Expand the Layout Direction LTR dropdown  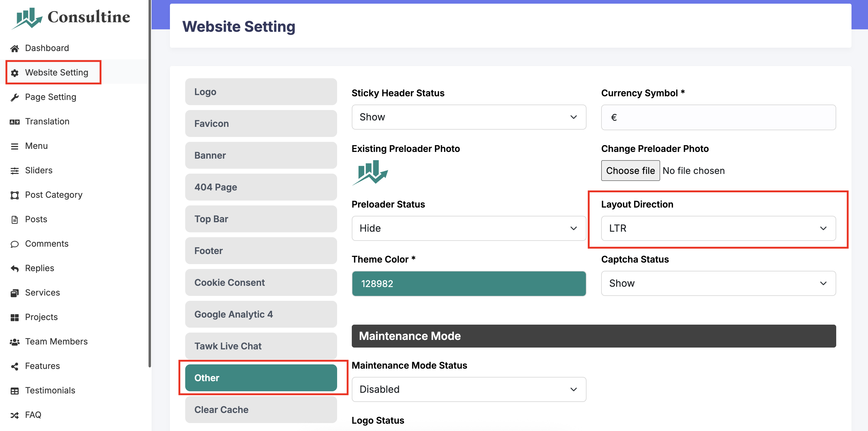coord(718,228)
